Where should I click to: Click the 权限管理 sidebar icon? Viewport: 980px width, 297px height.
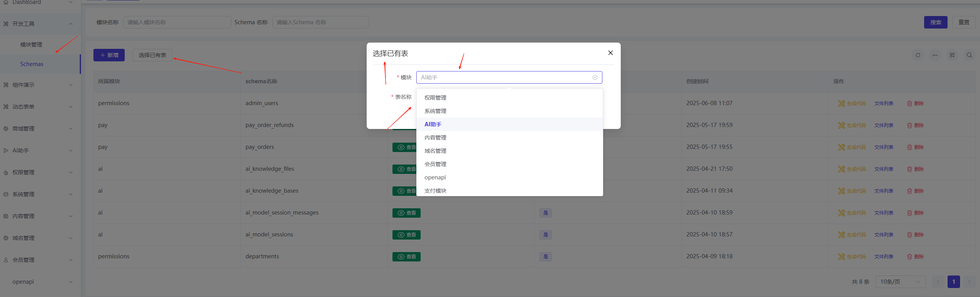(x=6, y=172)
